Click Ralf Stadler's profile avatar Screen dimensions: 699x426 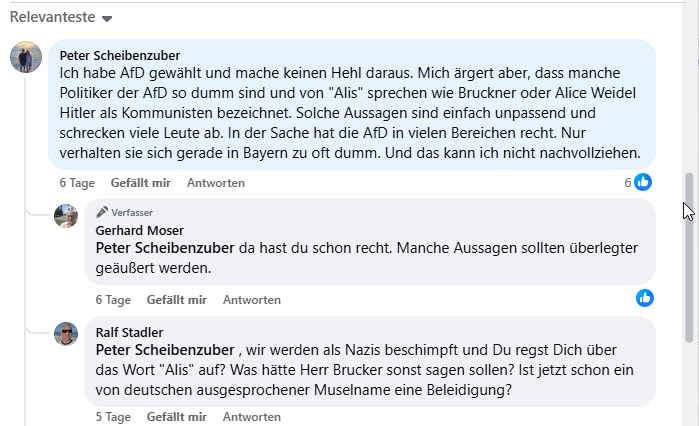tap(66, 334)
